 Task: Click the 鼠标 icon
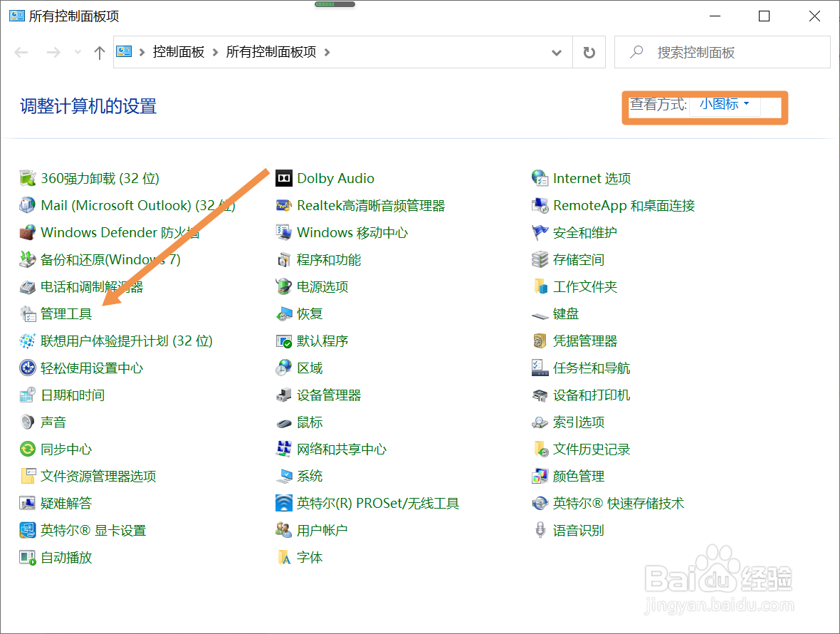[284, 423]
